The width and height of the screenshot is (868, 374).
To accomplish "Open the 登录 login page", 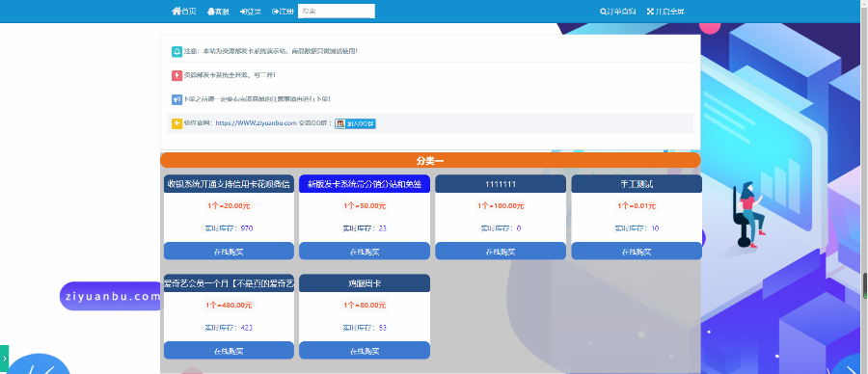I will tap(251, 11).
